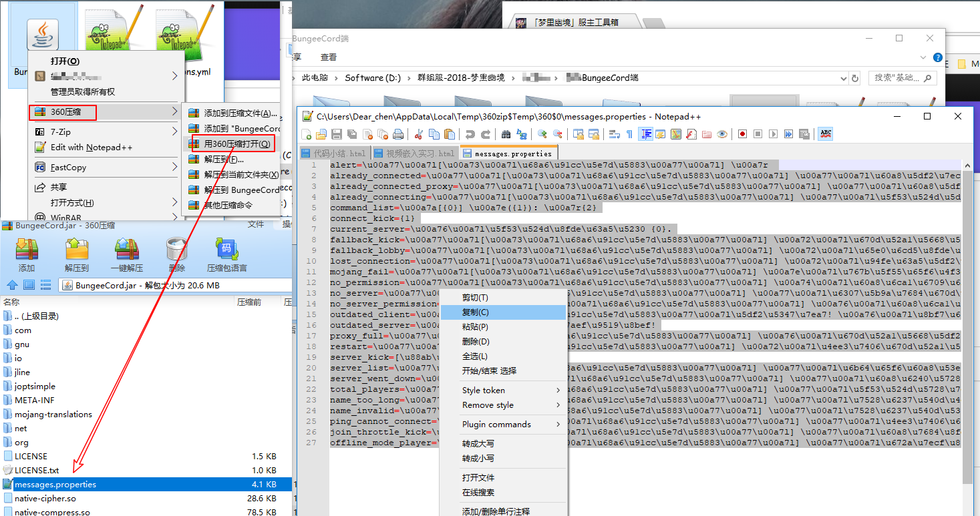Expand the Style token submenu arrow
Screen dimensions: 980x516
[558, 391]
